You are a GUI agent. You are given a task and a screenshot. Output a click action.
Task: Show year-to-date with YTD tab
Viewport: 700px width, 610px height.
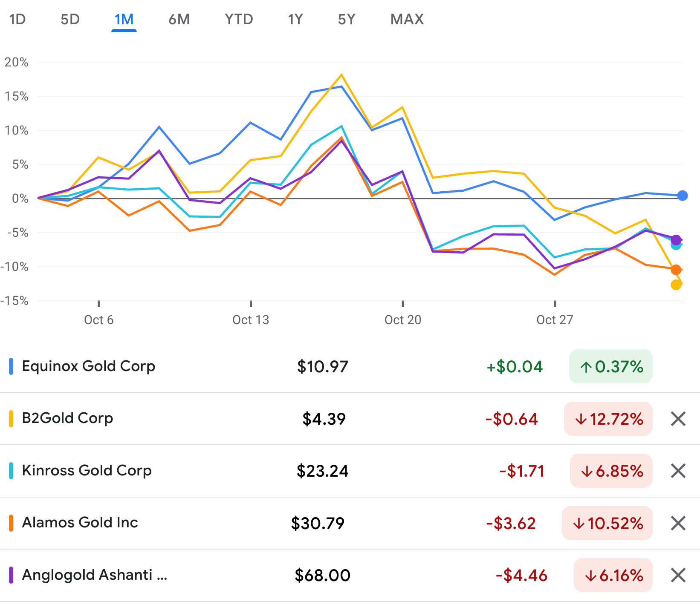coord(239,19)
